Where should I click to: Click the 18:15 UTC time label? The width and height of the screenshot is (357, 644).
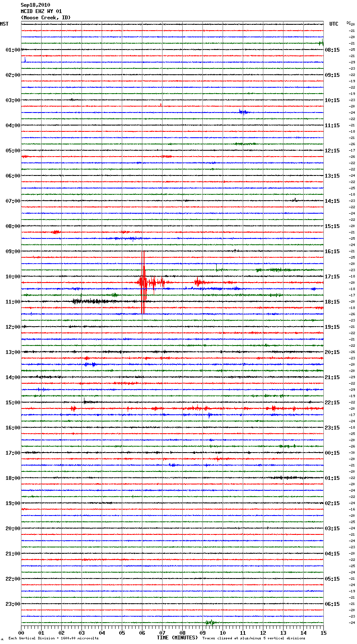332,302
